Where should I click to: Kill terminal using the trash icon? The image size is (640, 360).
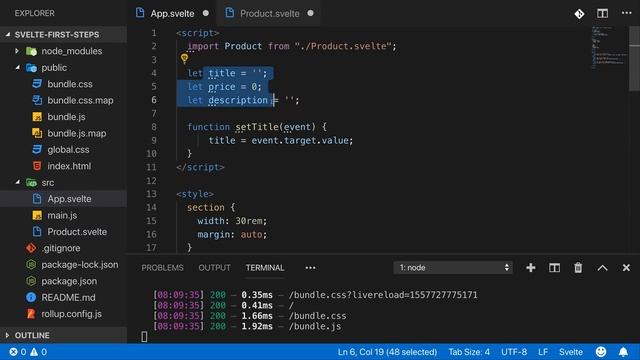point(578,268)
